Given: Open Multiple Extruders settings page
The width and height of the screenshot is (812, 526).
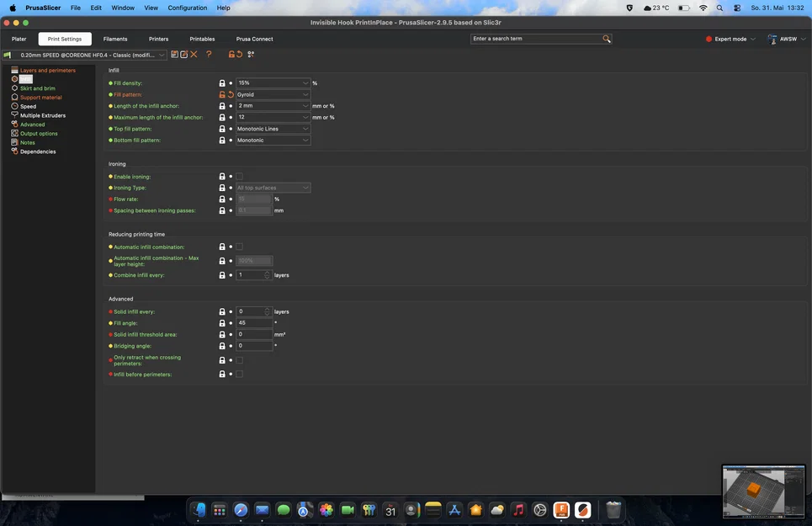Looking at the screenshot, I should point(42,115).
